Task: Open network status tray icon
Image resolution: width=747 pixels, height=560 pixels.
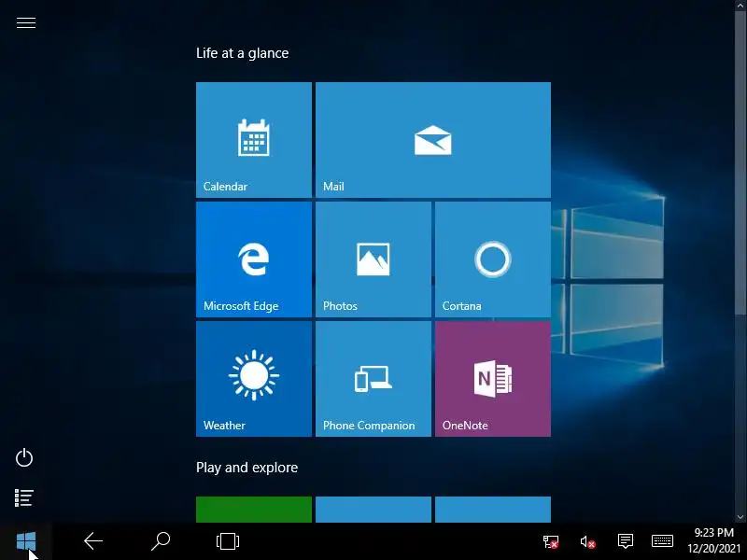Action: point(551,541)
